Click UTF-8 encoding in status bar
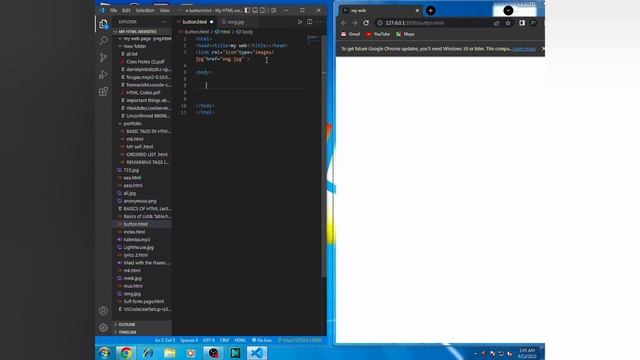 [209, 340]
